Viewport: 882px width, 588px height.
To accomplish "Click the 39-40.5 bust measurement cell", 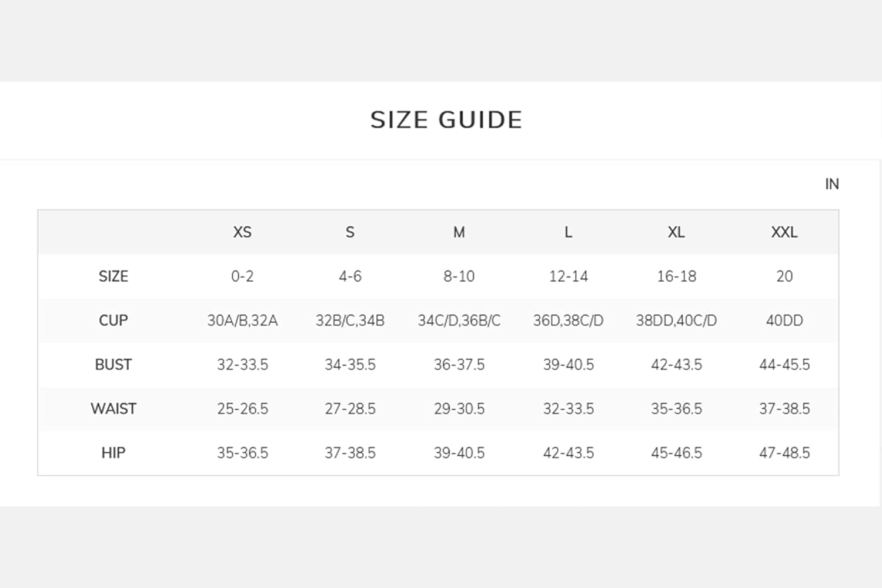I will pos(568,365).
